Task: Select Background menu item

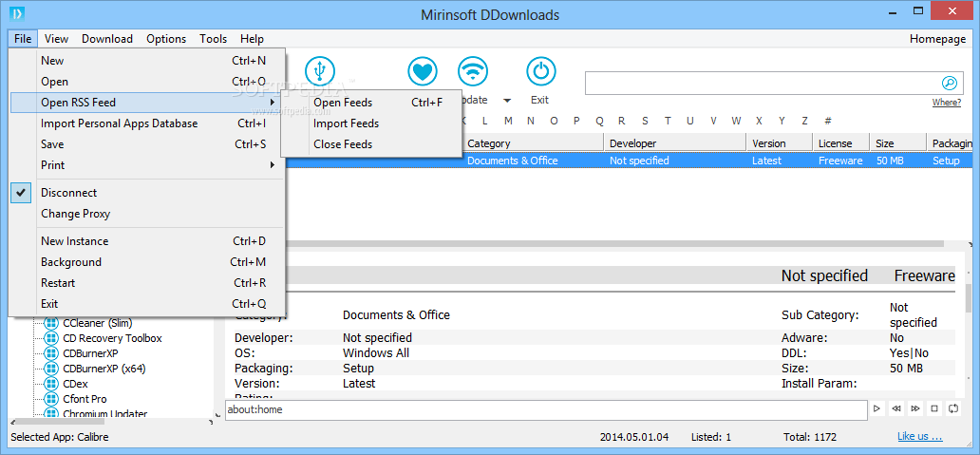Action: coord(147,262)
